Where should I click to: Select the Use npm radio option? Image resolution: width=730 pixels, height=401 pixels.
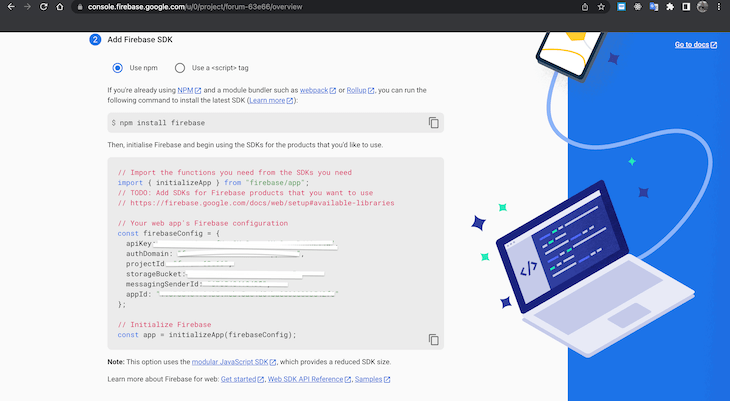118,68
